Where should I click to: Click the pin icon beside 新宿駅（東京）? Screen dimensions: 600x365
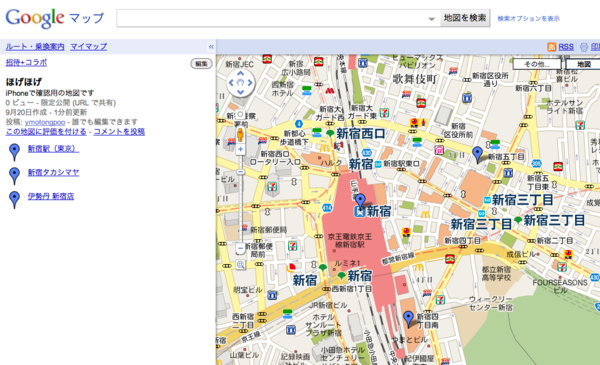click(x=15, y=152)
